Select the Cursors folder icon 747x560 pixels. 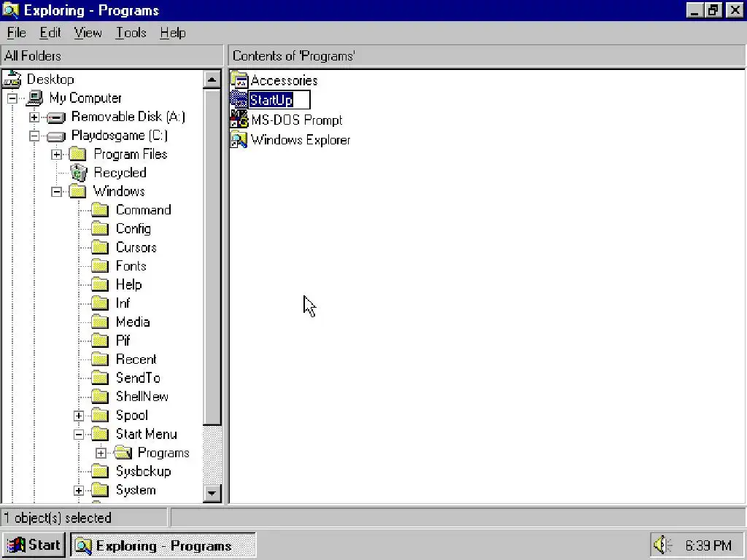click(100, 247)
